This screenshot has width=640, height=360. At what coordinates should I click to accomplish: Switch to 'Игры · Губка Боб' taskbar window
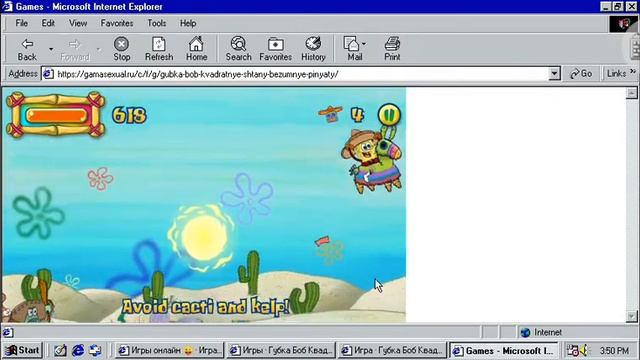(281, 350)
